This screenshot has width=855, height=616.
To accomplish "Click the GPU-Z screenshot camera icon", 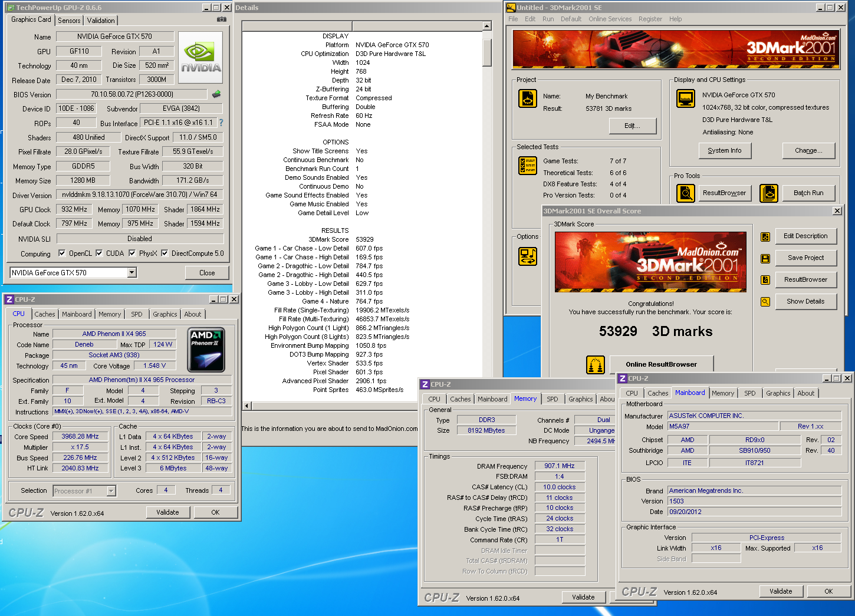I will click(x=222, y=19).
